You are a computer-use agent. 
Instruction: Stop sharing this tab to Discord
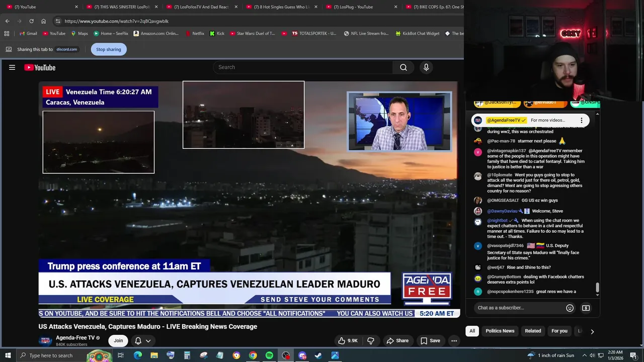click(109, 49)
